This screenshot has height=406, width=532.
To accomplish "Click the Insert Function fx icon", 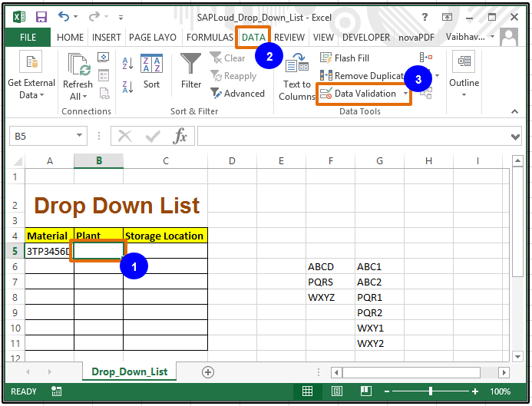I will [x=180, y=136].
